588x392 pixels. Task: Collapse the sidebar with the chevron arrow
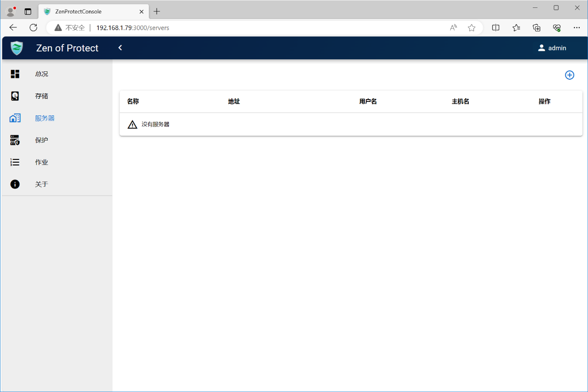120,48
